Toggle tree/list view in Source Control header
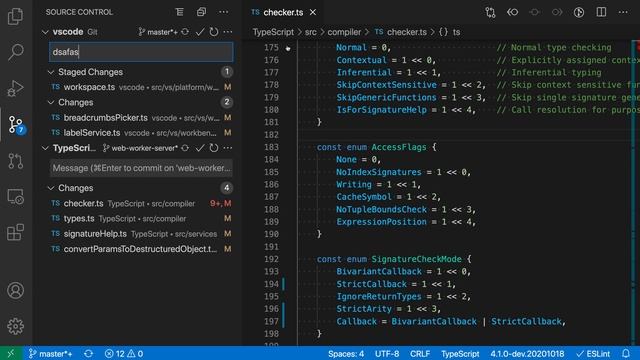This screenshot has width=640, height=360. point(180,12)
